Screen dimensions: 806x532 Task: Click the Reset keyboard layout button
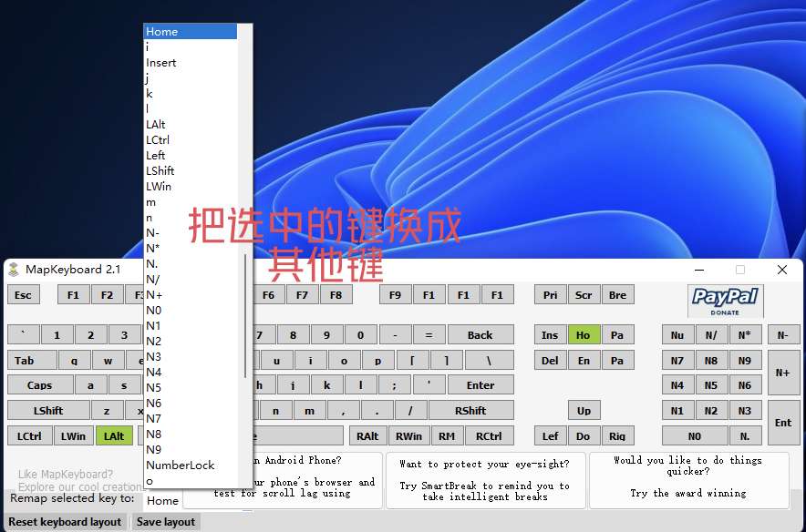[65, 522]
